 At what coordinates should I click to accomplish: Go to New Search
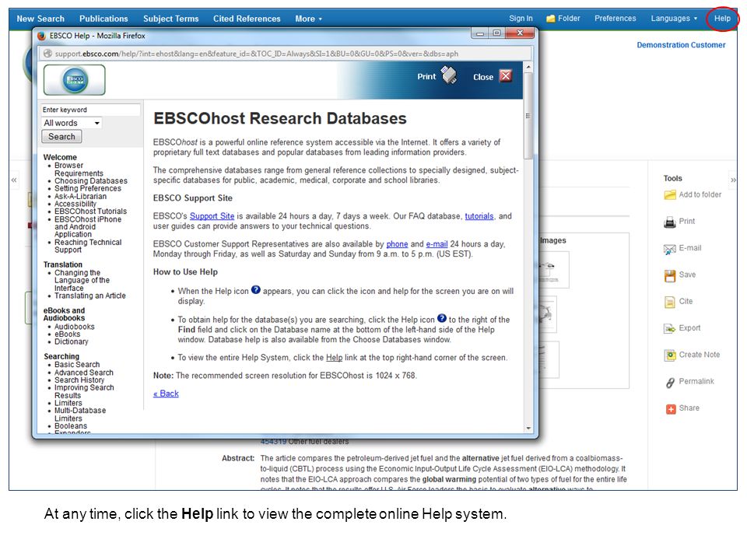click(40, 19)
